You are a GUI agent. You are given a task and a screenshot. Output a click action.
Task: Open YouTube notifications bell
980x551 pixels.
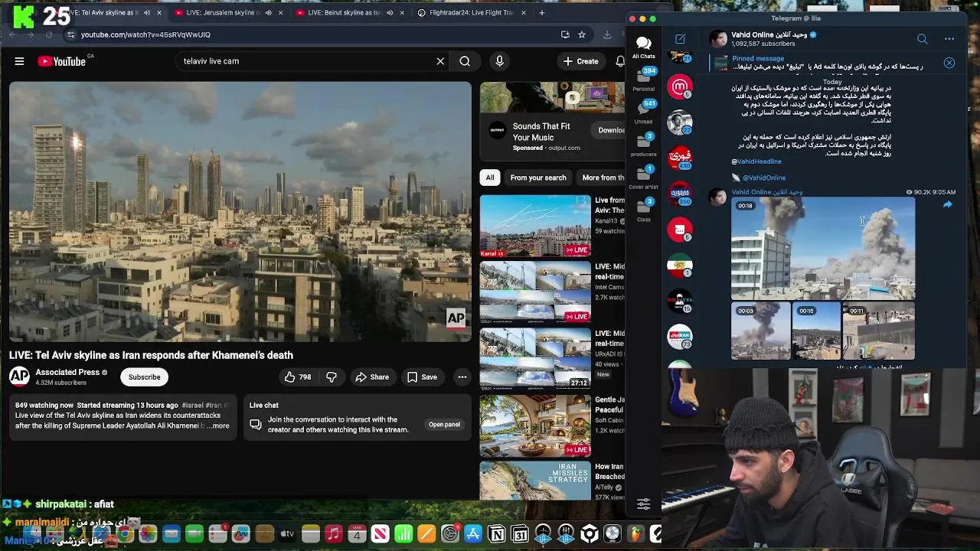tap(620, 61)
